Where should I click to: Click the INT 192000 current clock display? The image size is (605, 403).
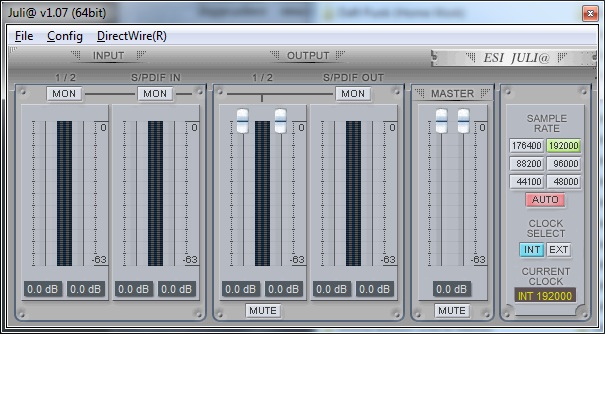click(545, 296)
